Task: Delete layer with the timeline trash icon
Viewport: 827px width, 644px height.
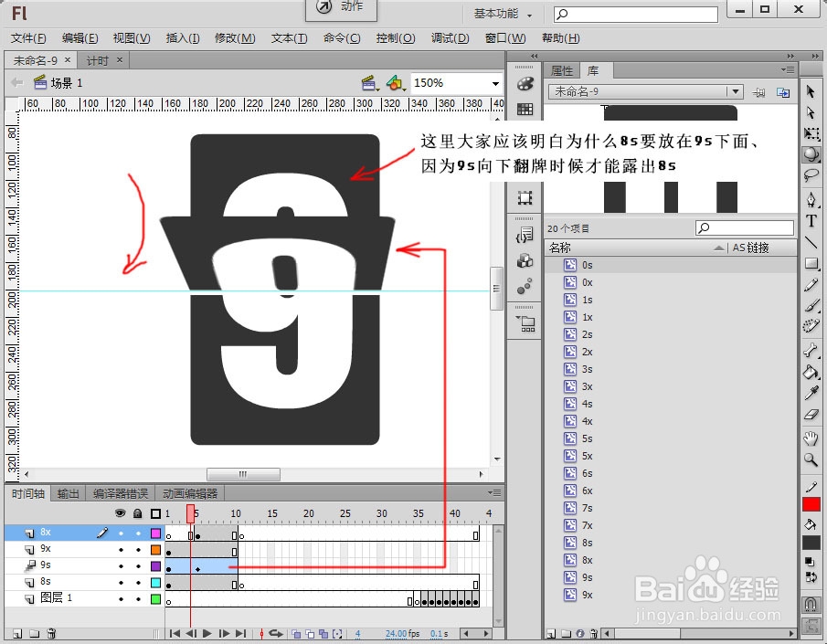Action: click(51, 633)
